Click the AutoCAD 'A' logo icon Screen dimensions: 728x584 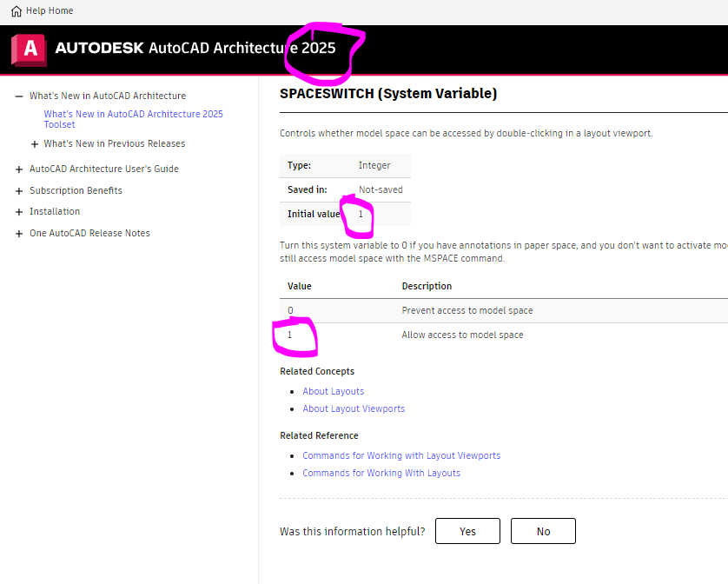coord(27,50)
